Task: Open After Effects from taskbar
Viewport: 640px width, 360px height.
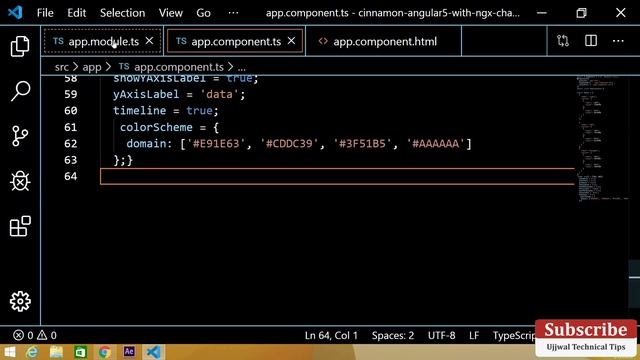Action: 129,351
